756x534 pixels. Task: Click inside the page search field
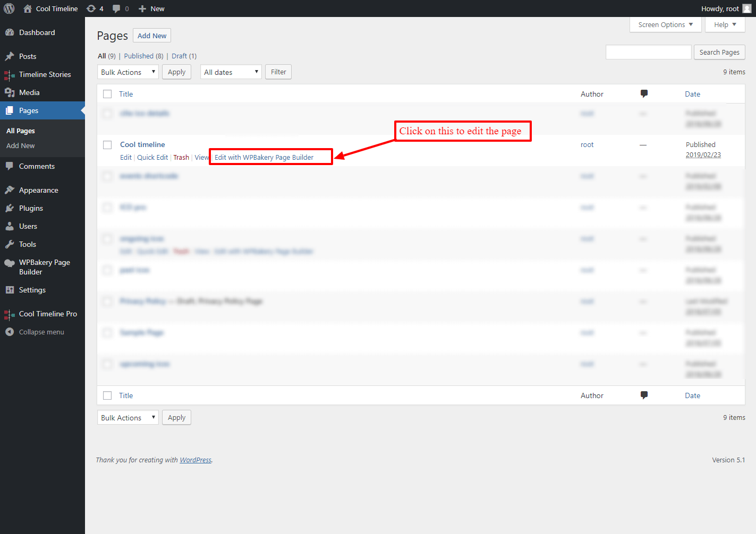tap(648, 51)
